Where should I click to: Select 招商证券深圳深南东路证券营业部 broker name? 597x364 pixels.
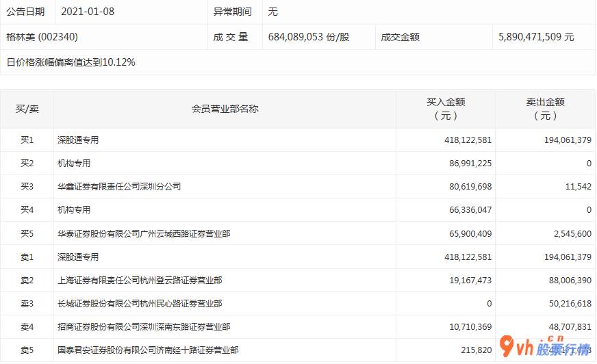click(x=144, y=327)
